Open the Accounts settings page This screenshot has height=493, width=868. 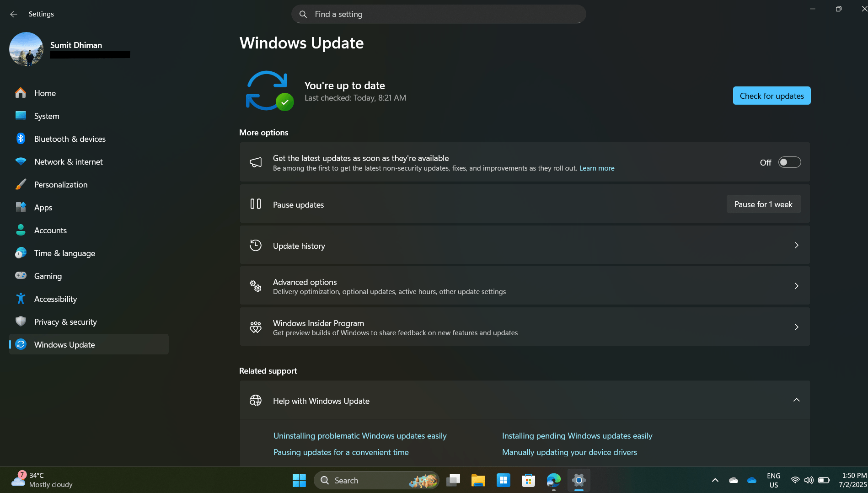coord(50,230)
